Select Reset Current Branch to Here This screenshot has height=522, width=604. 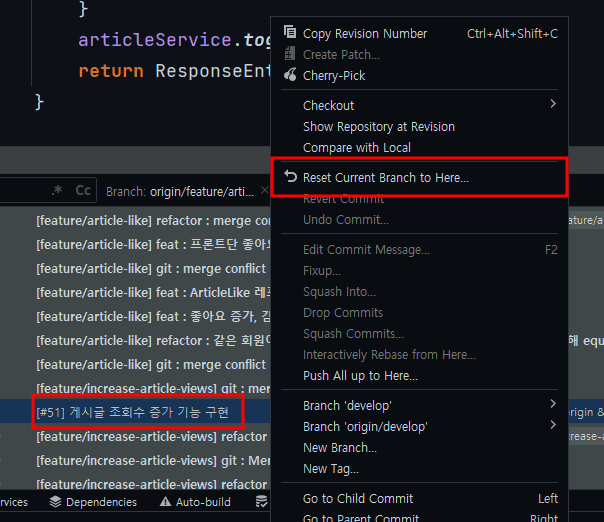385,177
